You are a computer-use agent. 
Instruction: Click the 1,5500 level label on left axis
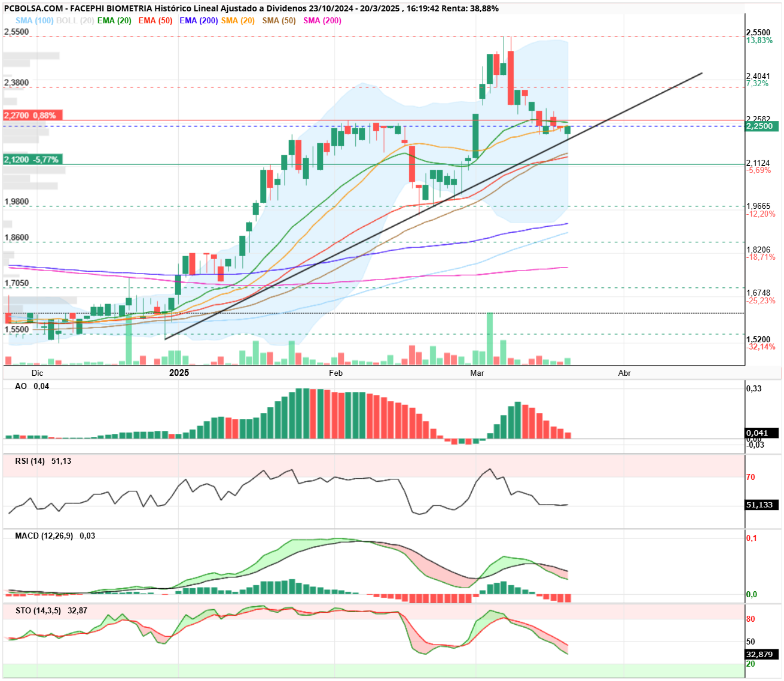16,329
